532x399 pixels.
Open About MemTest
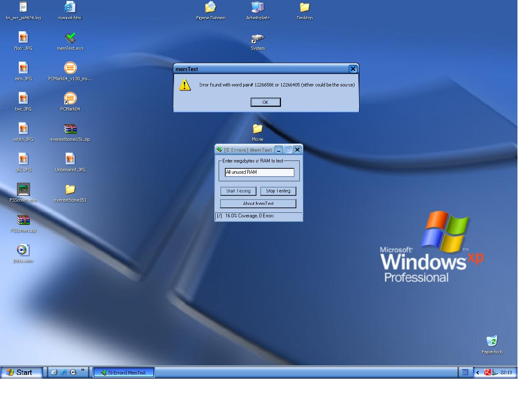(258, 204)
